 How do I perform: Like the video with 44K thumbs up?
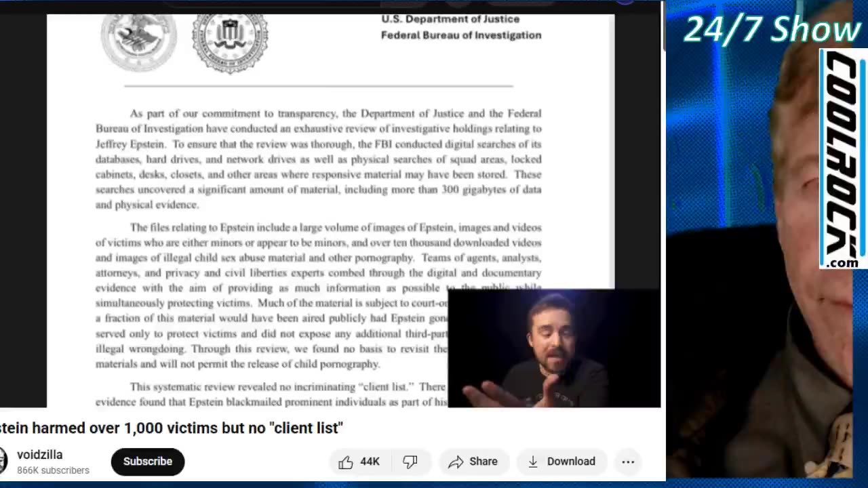[359, 462]
